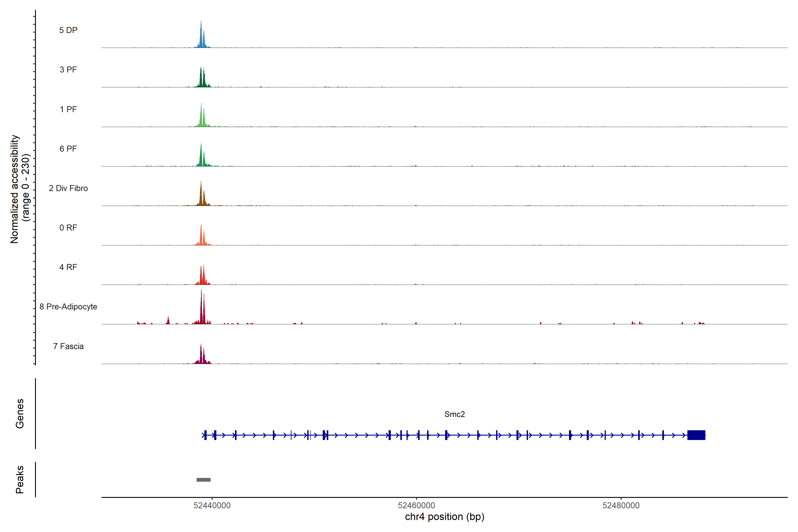The height and width of the screenshot is (532, 798).
Task: Click the 52440000 axis tick label
Action: coord(212,505)
